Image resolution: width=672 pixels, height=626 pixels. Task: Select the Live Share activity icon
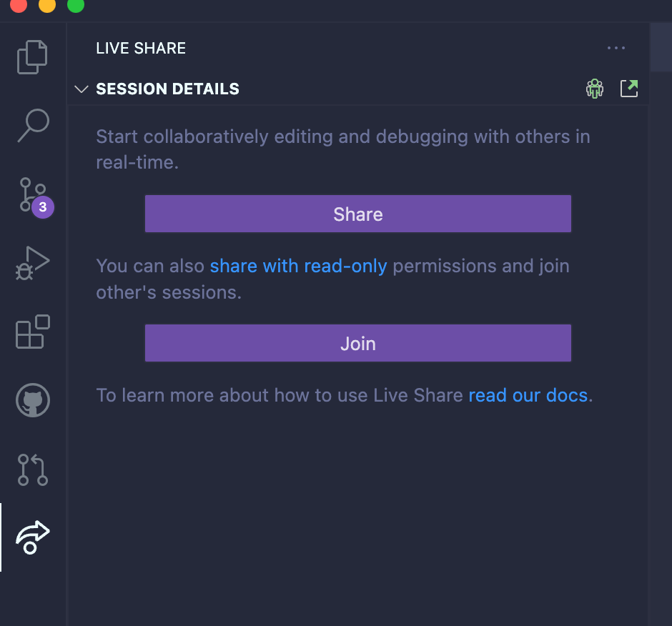32,537
